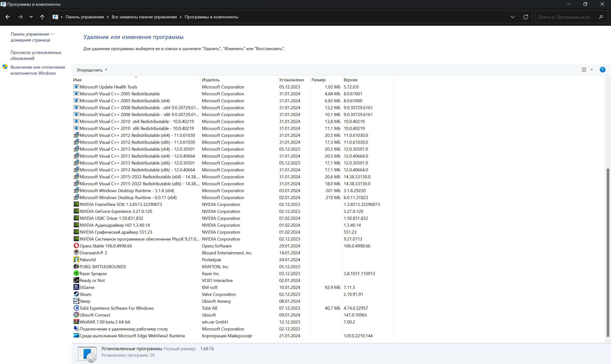
Task: Select Tobii Experience Software icon
Action: click(x=76, y=308)
